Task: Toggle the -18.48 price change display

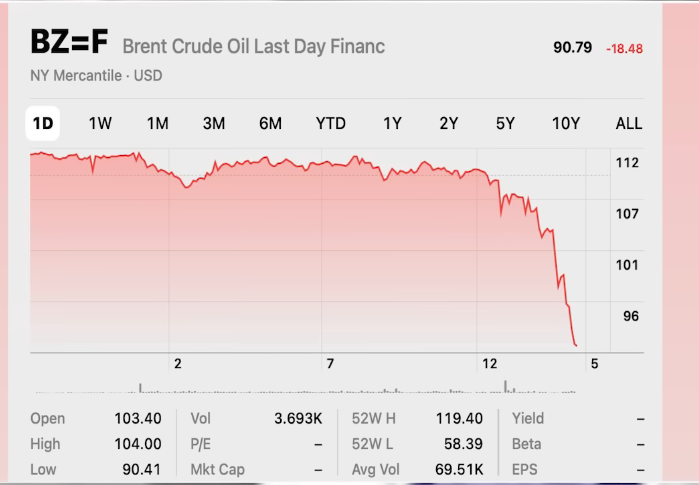Action: [x=624, y=48]
